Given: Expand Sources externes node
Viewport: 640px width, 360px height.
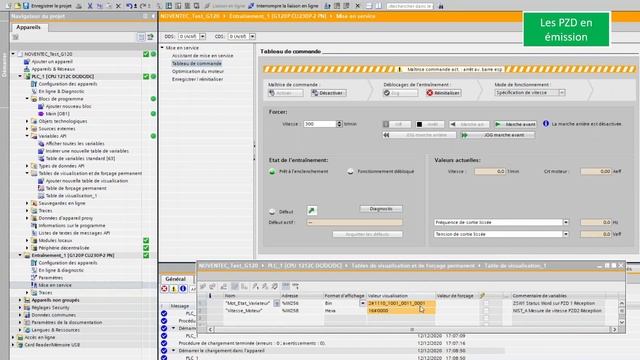Looking at the screenshot, I should click(27, 129).
